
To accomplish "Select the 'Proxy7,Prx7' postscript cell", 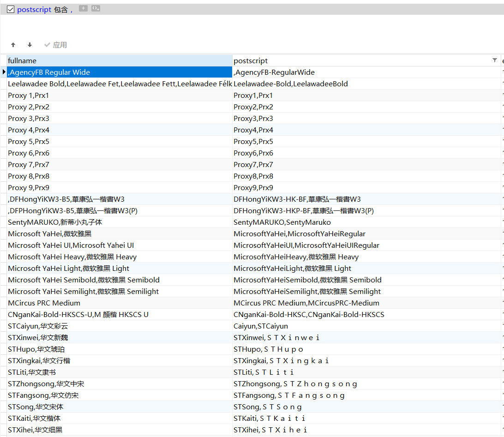I will (366, 165).
